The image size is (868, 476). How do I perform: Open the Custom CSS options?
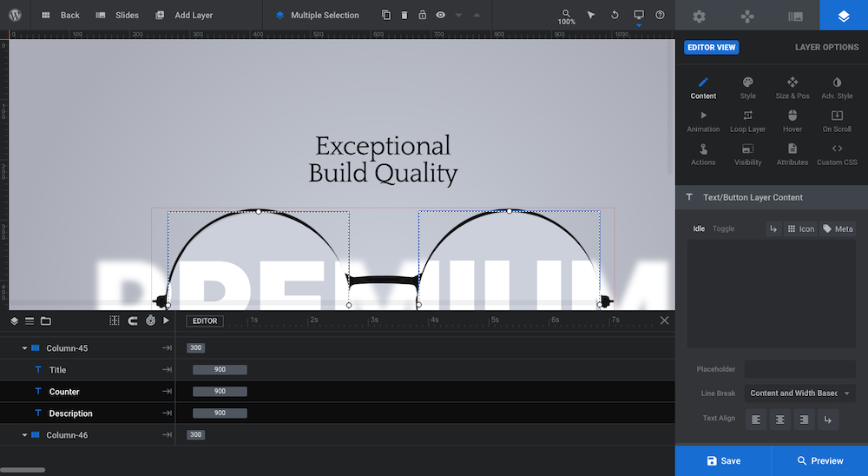(837, 155)
